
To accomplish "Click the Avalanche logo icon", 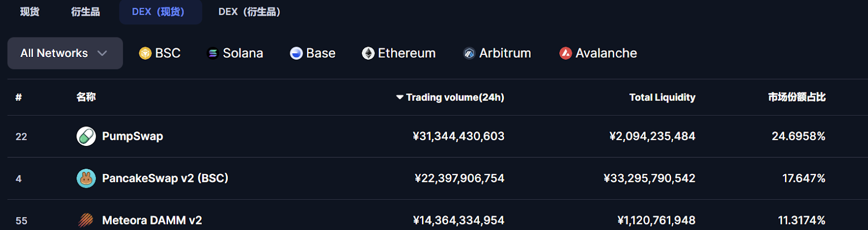I will [x=566, y=53].
